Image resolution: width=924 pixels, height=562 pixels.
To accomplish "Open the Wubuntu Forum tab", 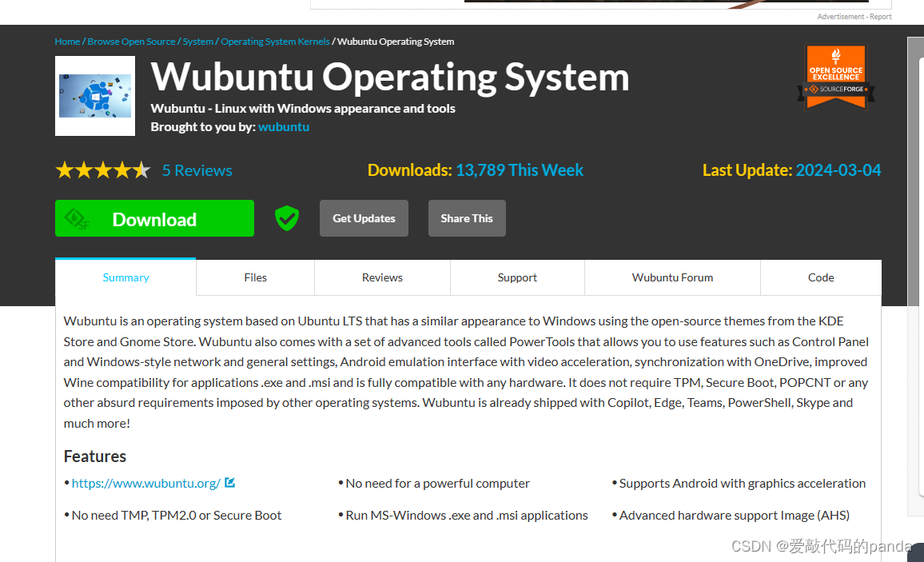I will 672,277.
